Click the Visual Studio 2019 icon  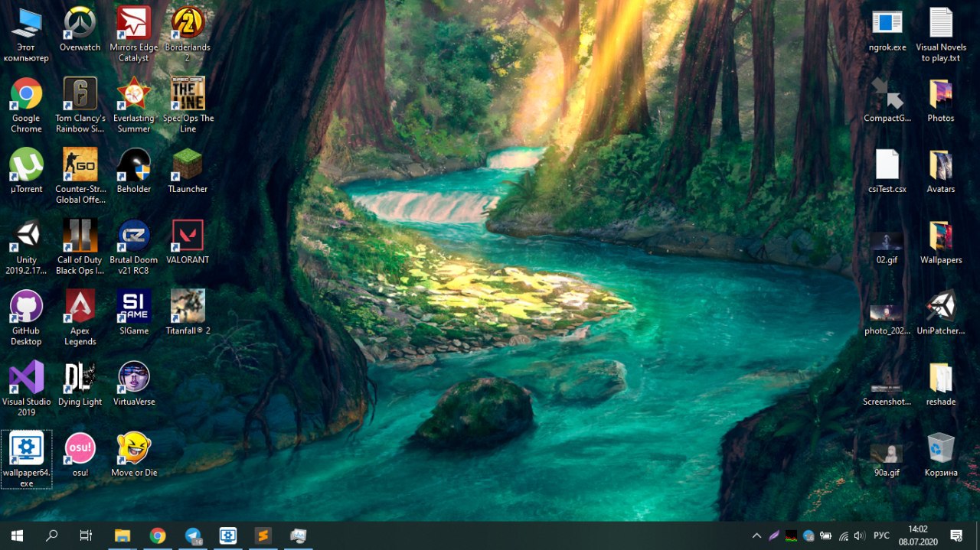(26, 389)
